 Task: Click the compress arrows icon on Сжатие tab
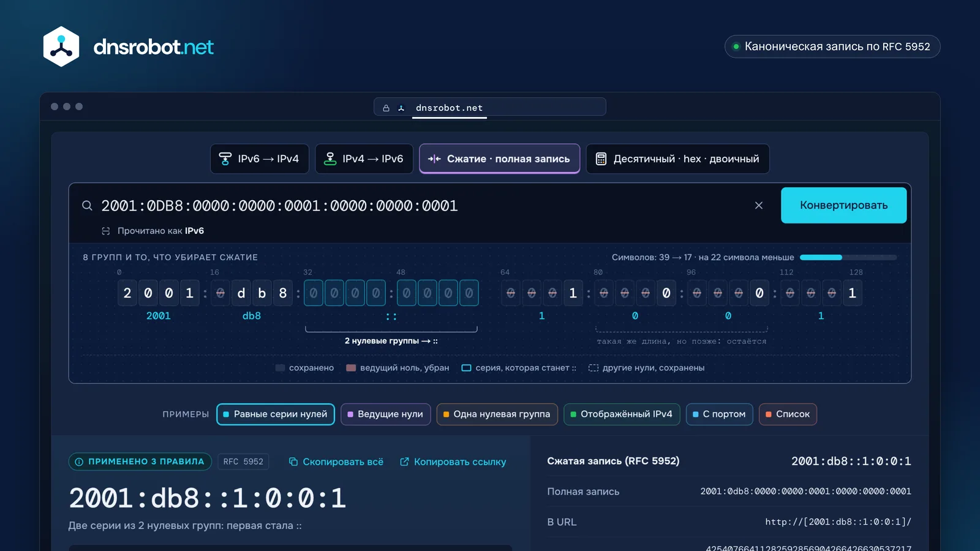(434, 159)
